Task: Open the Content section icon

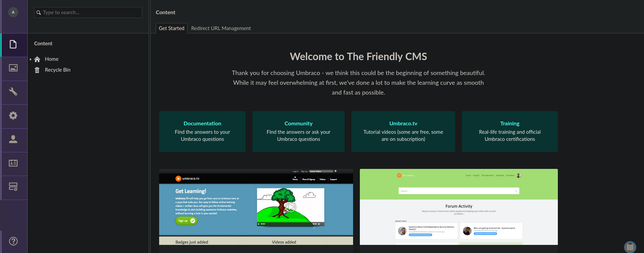Action: point(13,44)
